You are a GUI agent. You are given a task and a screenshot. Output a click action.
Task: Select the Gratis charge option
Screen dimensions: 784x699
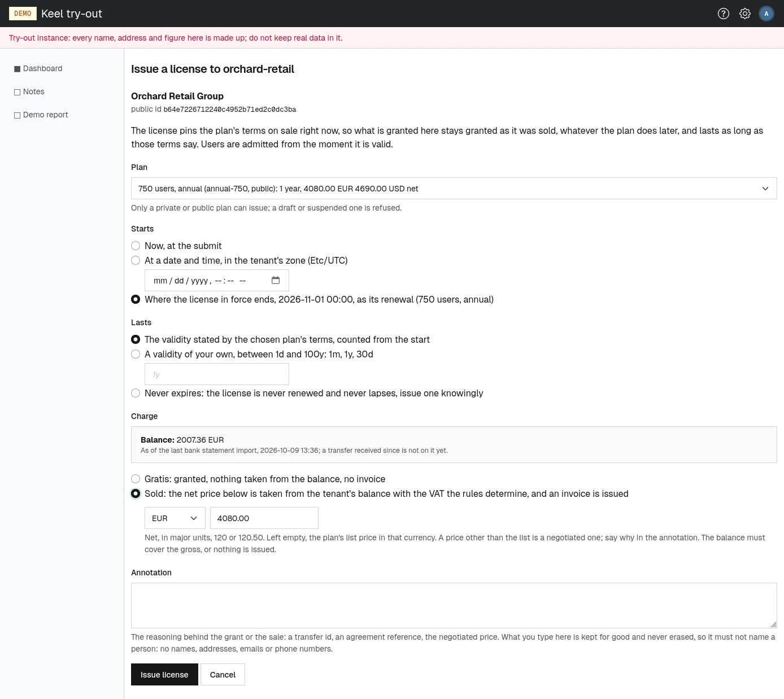[x=136, y=479]
